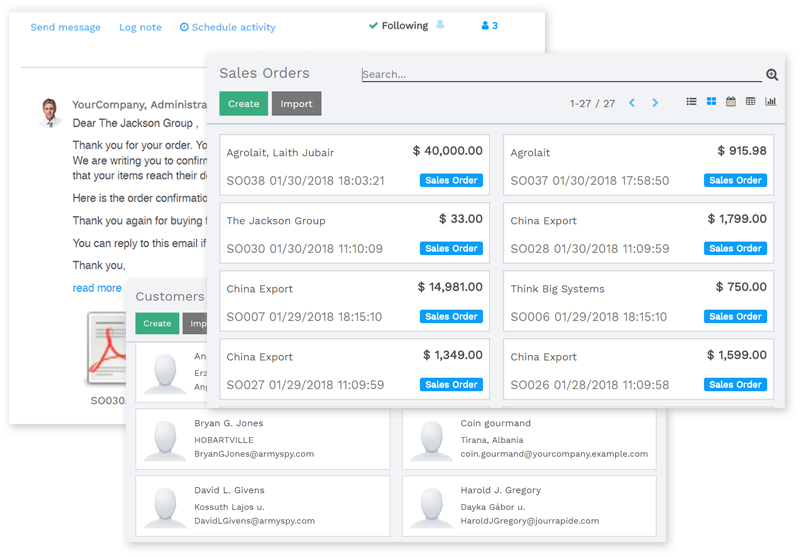Click Schedule activity
The width and height of the screenshot is (800, 557).
pyautogui.click(x=227, y=27)
